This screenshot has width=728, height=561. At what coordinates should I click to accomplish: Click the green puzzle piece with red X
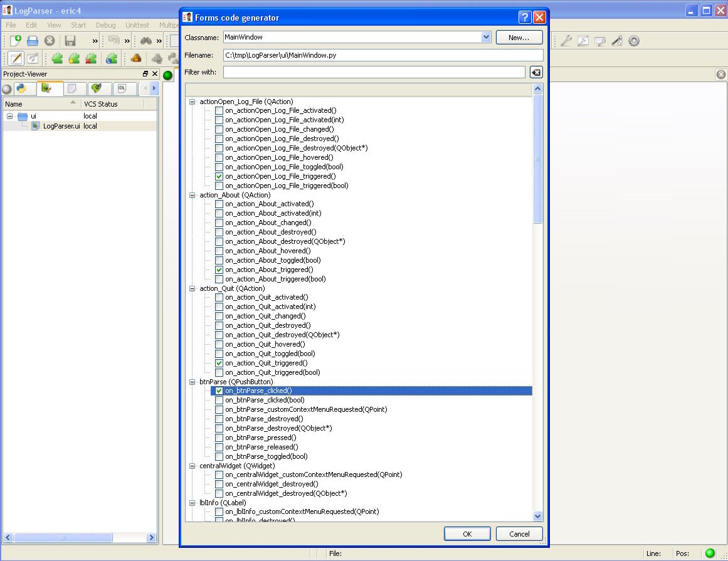coord(91,58)
